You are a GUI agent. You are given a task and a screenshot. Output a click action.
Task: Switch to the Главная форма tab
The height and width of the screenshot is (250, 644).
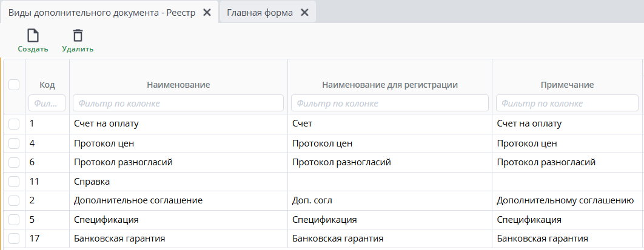pyautogui.click(x=260, y=13)
